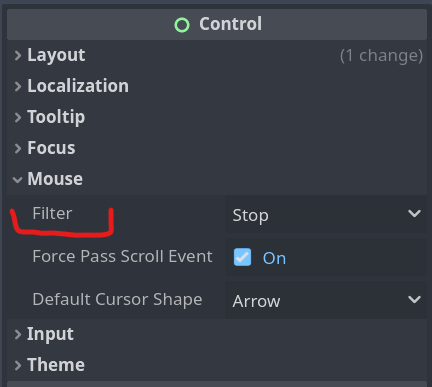Click the Arrow dropdown's down chevron
Viewport: 432px width, 387px height.
pos(414,299)
